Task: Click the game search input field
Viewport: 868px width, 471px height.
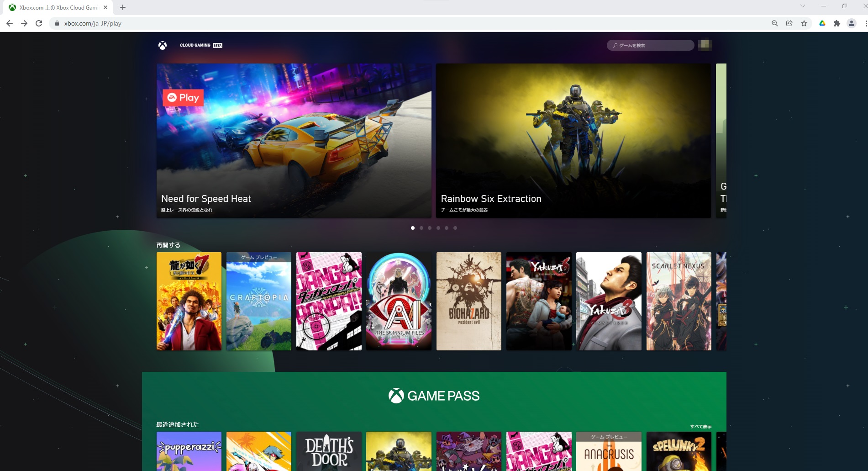Action: pyautogui.click(x=651, y=45)
